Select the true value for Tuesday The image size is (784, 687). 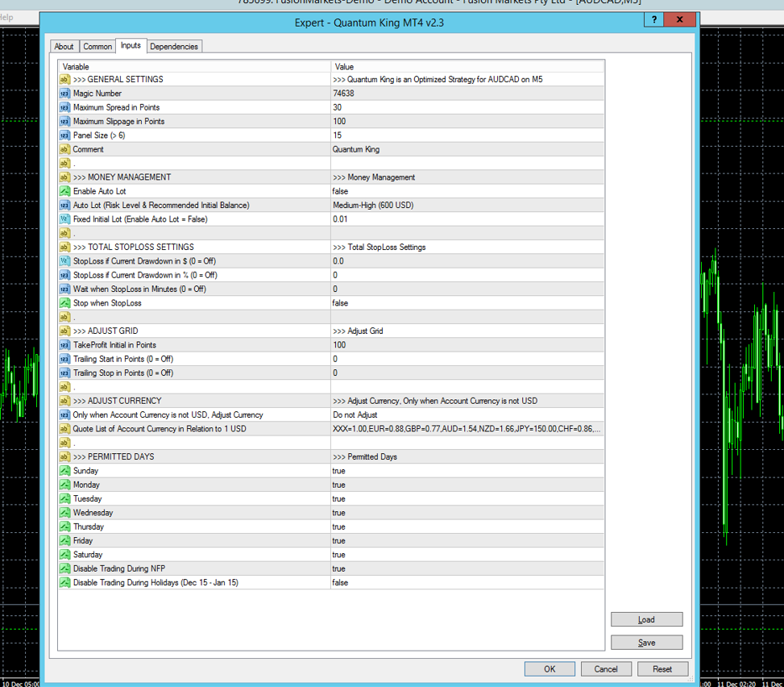(x=338, y=499)
